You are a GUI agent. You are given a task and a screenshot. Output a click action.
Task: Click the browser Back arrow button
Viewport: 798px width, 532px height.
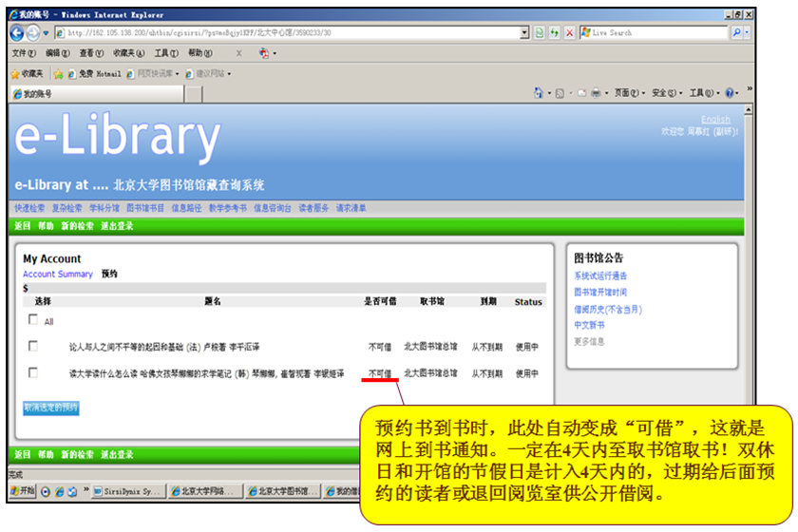[17, 33]
